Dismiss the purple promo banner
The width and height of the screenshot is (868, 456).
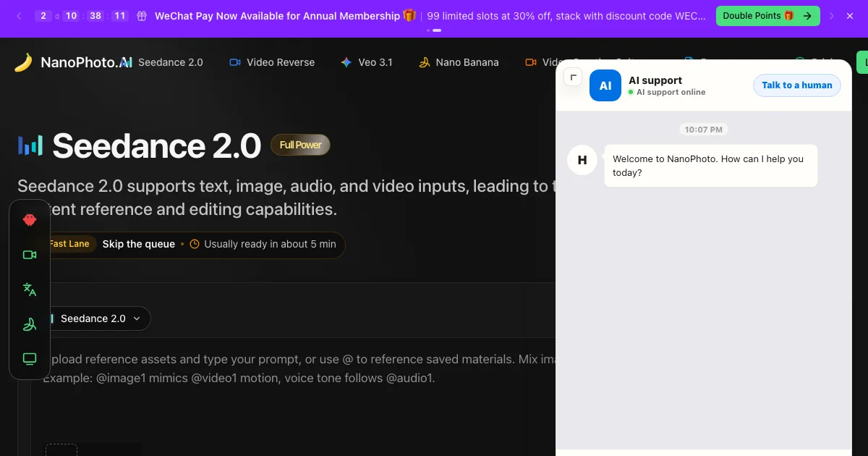click(850, 16)
